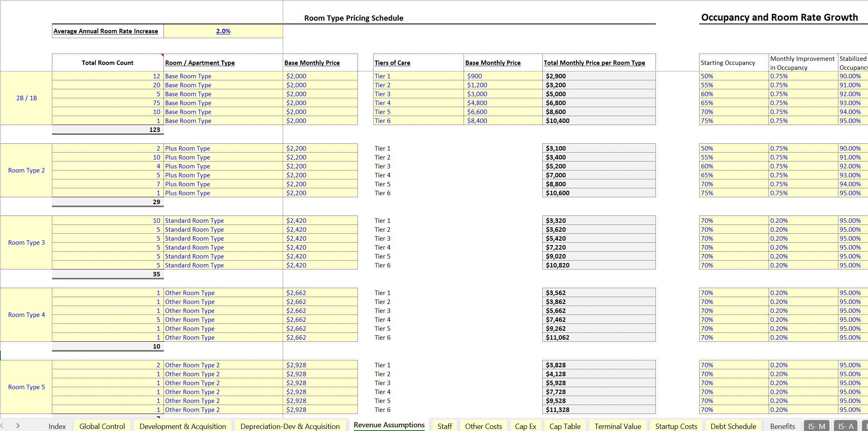Click Tier 2 label in Room Type 3 block
Viewport: 868px width, 431px height.
pyautogui.click(x=382, y=230)
